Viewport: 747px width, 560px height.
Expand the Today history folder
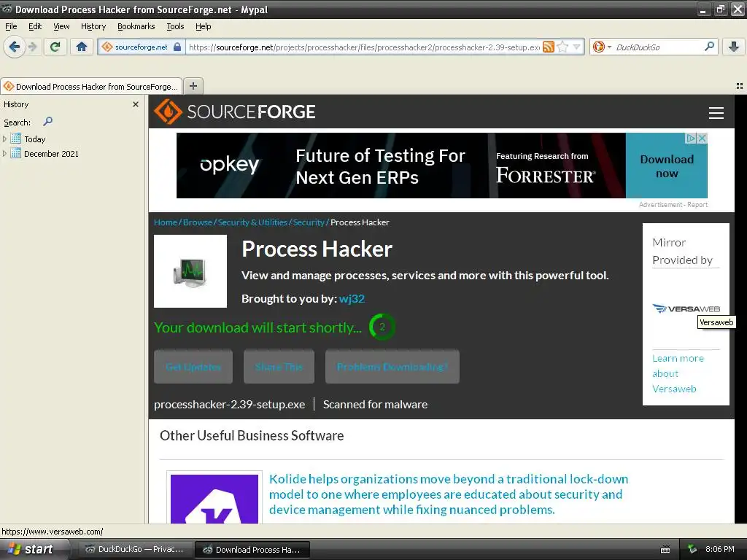(5, 139)
